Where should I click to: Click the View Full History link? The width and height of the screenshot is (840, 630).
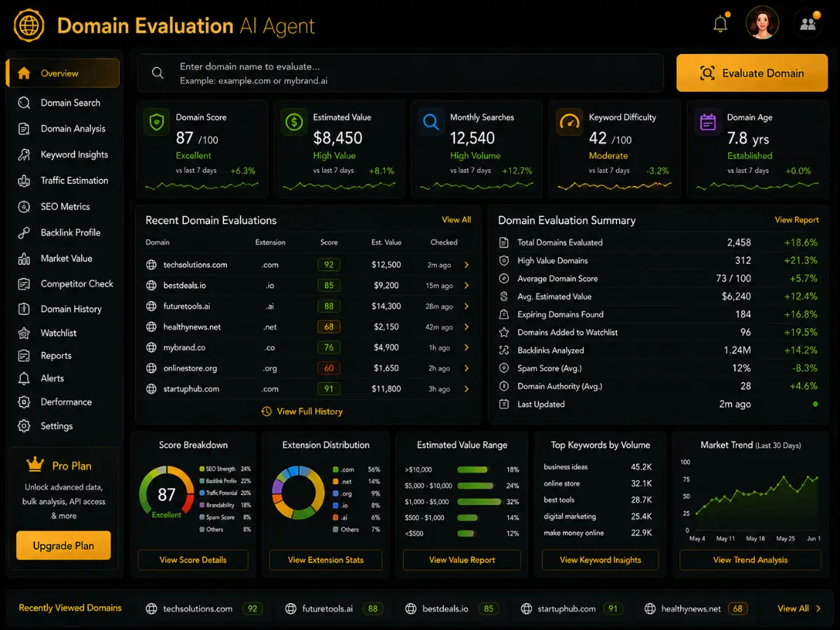(302, 412)
